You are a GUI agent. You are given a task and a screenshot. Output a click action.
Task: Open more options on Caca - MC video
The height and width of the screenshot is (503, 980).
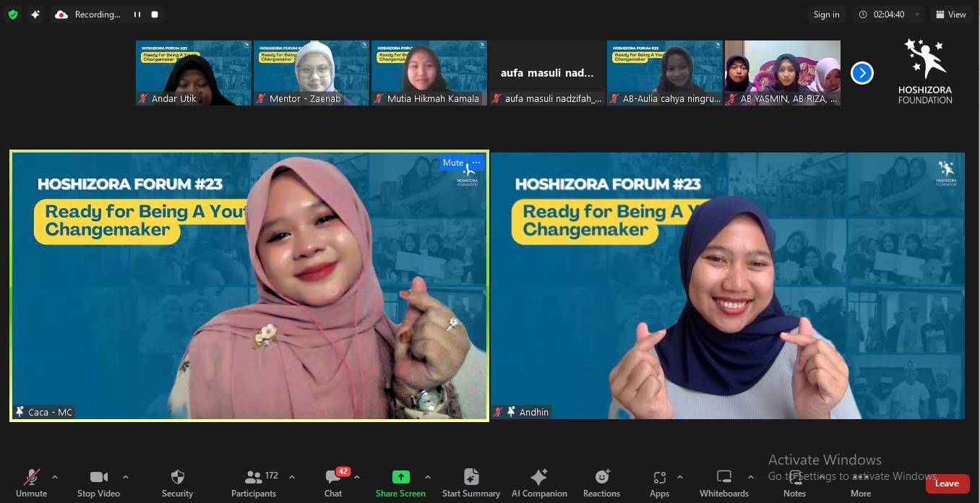point(476,163)
